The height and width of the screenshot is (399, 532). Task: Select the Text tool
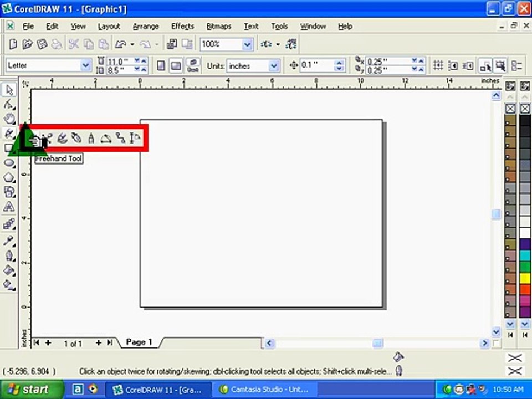[9, 206]
